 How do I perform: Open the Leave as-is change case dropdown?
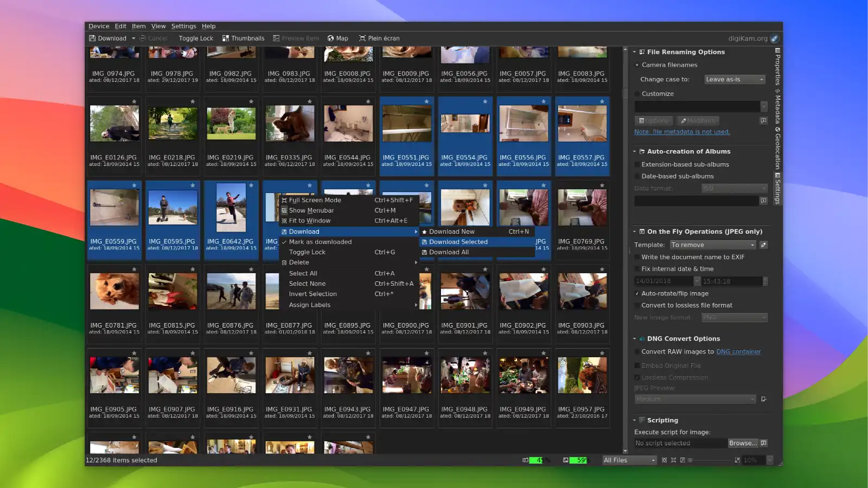[733, 79]
